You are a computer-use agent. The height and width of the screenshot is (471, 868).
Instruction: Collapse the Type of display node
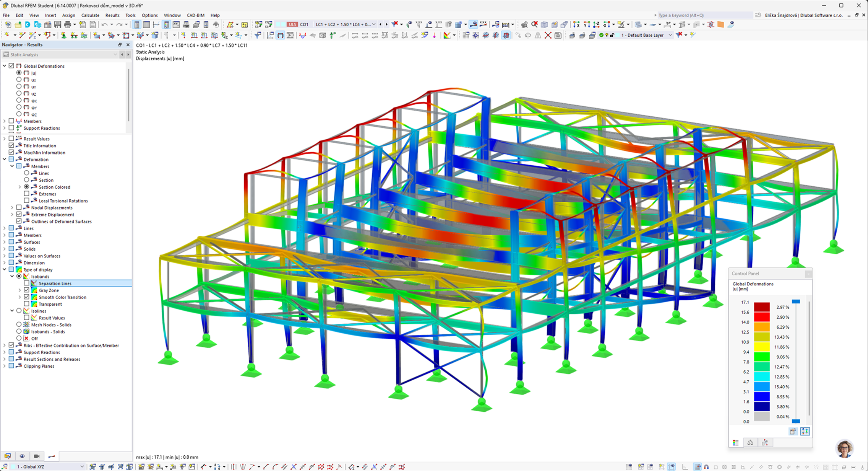pyautogui.click(x=5, y=269)
